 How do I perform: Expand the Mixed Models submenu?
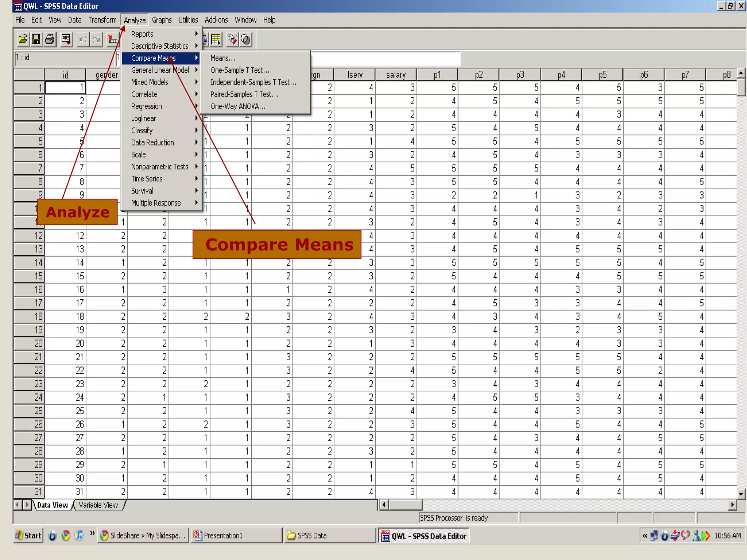(161, 82)
